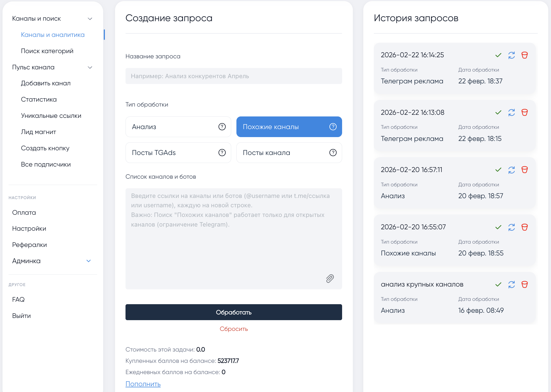Click the Пополнить balance link
Screen dimensions: 551x392
tap(143, 384)
